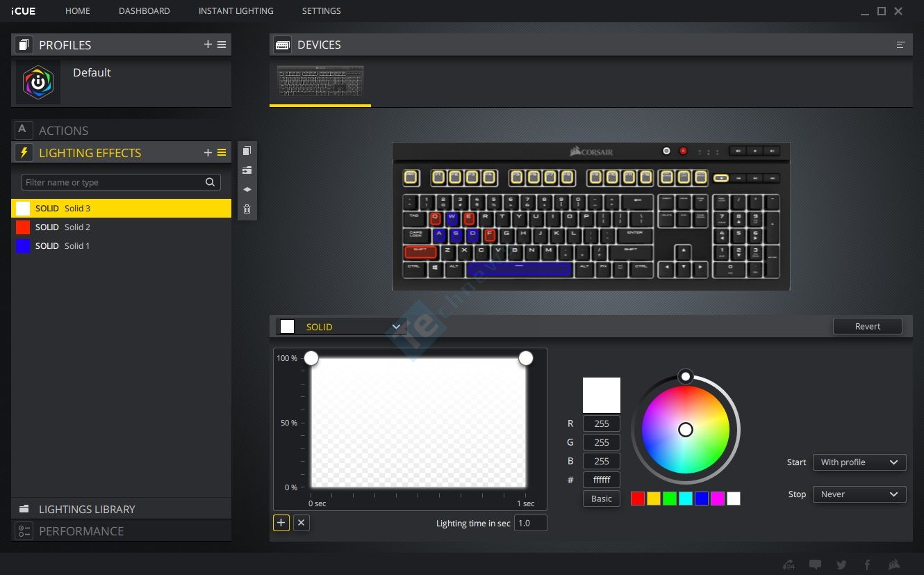The width and height of the screenshot is (924, 575).
Task: Click the red Windows lock key on keyboard
Action: (x=683, y=151)
